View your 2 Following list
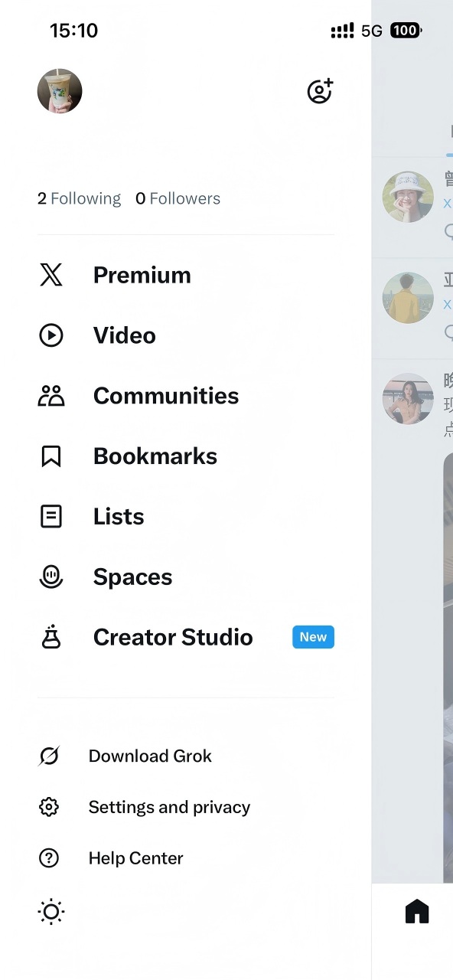 pos(79,198)
